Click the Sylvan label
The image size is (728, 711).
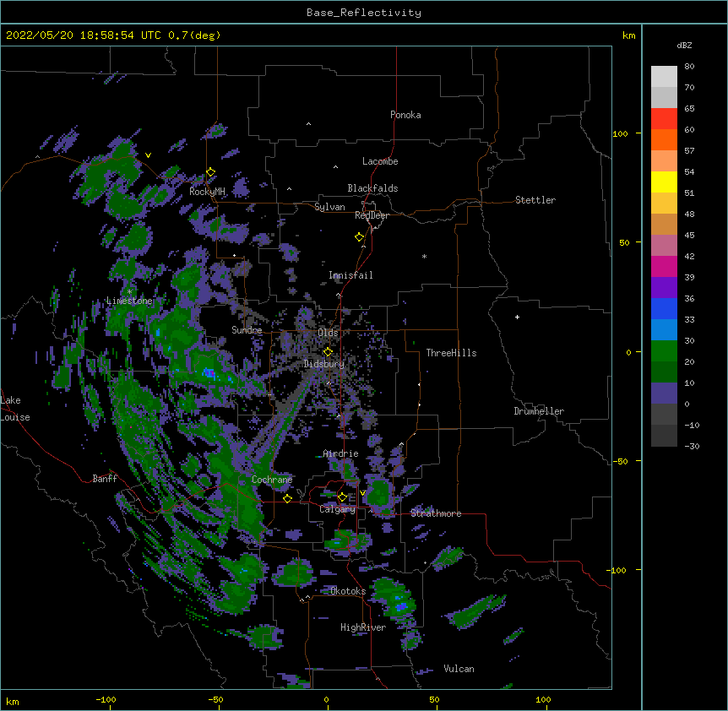pos(329,207)
